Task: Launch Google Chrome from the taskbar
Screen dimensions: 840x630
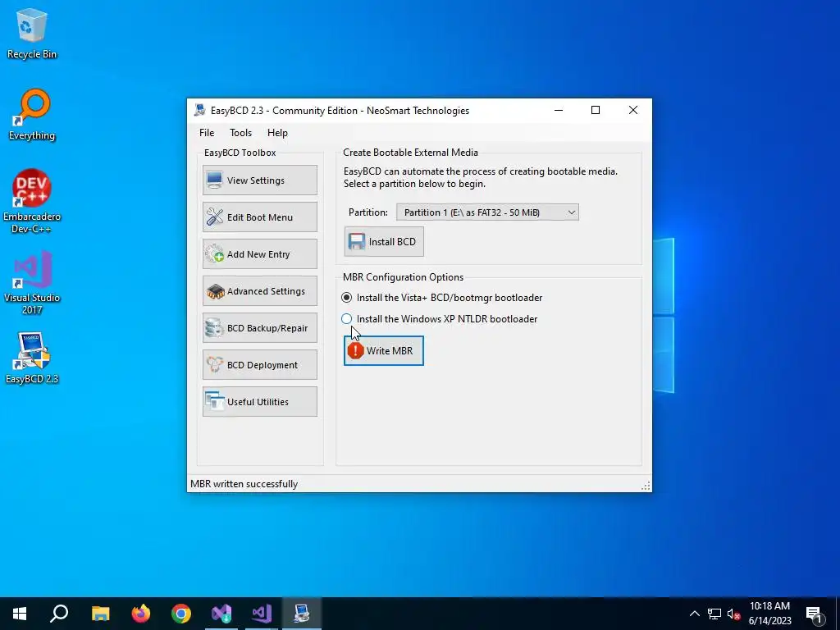Action: [181, 614]
